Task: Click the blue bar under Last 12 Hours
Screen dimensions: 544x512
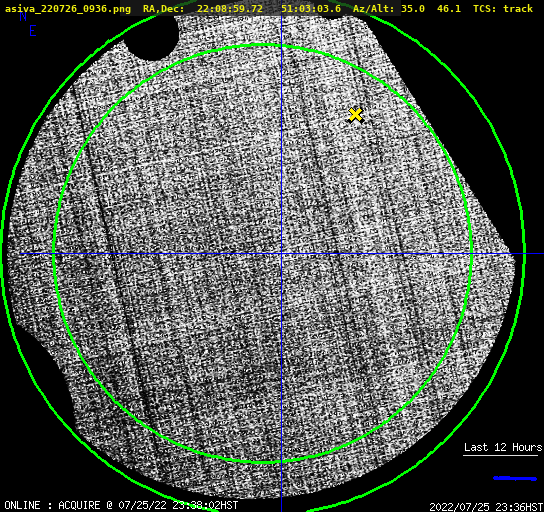Action: pyautogui.click(x=515, y=478)
